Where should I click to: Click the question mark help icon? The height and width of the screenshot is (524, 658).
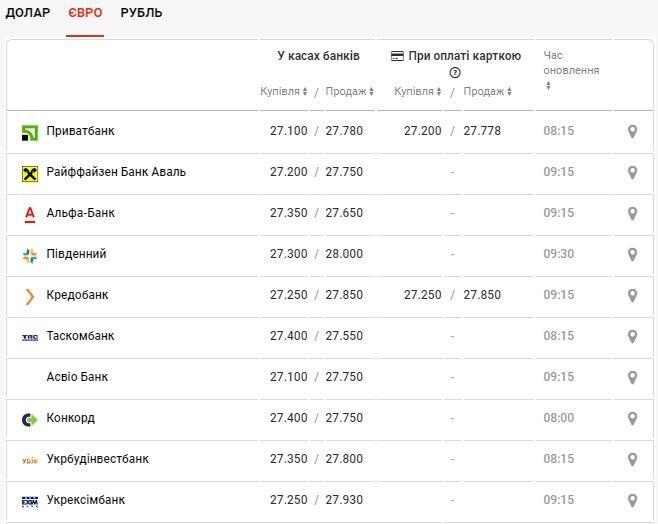pyautogui.click(x=455, y=73)
